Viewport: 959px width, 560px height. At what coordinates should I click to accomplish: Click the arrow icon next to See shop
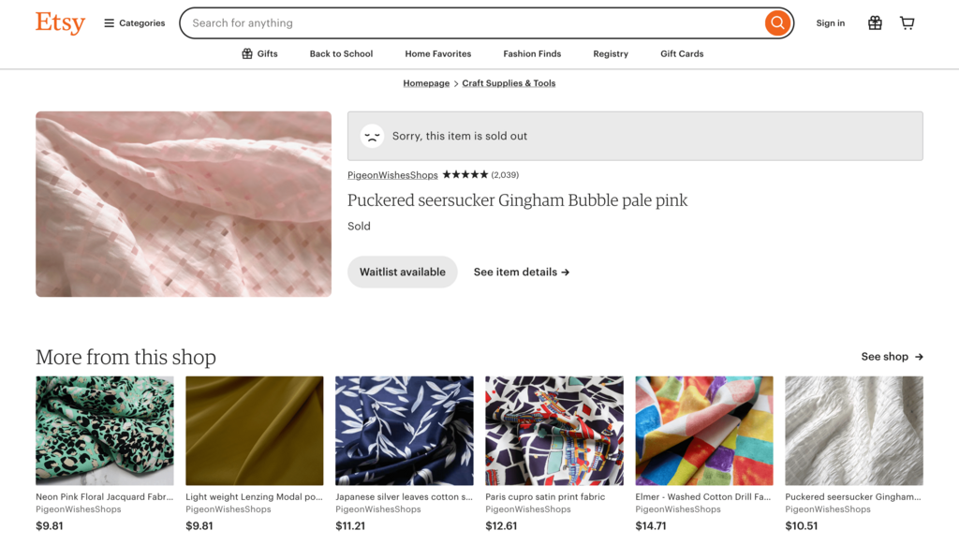tap(918, 357)
